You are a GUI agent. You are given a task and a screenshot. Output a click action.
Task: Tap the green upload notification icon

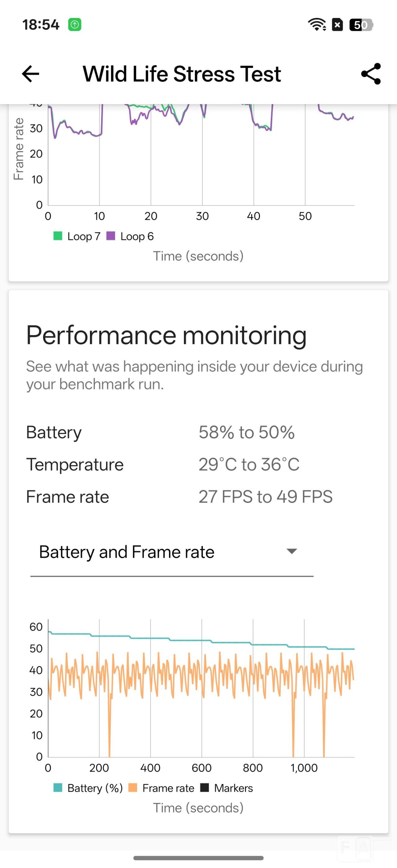[75, 25]
